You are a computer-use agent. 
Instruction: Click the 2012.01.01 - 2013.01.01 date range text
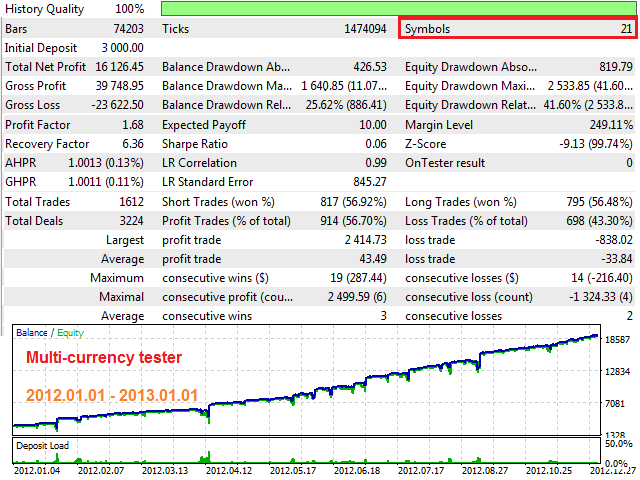coord(110,393)
